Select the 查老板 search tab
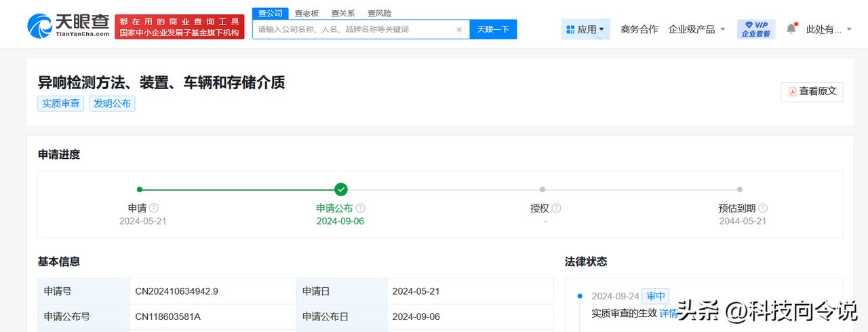 [x=307, y=13]
